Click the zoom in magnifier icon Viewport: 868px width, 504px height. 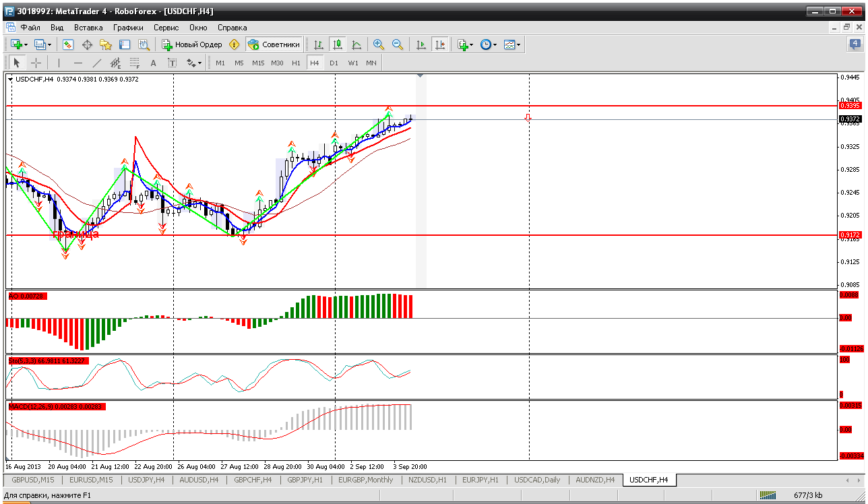point(379,44)
